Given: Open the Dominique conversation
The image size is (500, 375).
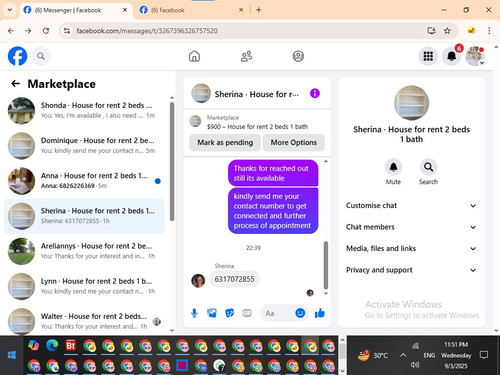Looking at the screenshot, I should tap(84, 146).
